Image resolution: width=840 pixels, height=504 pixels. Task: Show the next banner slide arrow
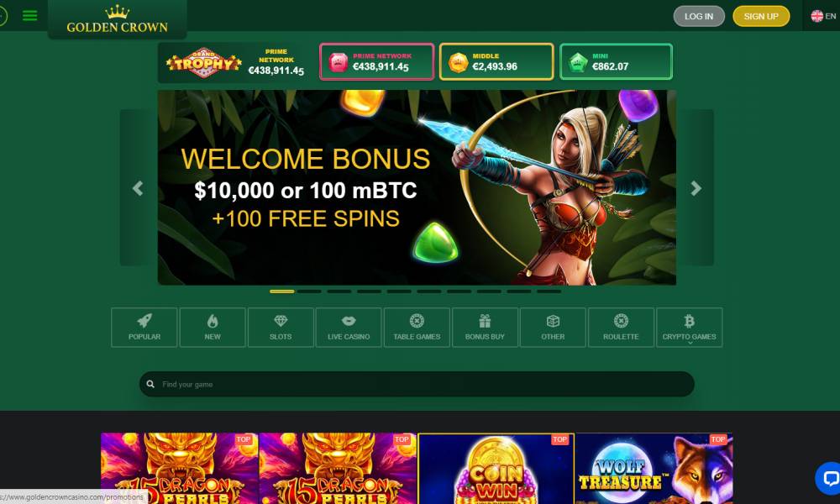pyautogui.click(x=696, y=188)
